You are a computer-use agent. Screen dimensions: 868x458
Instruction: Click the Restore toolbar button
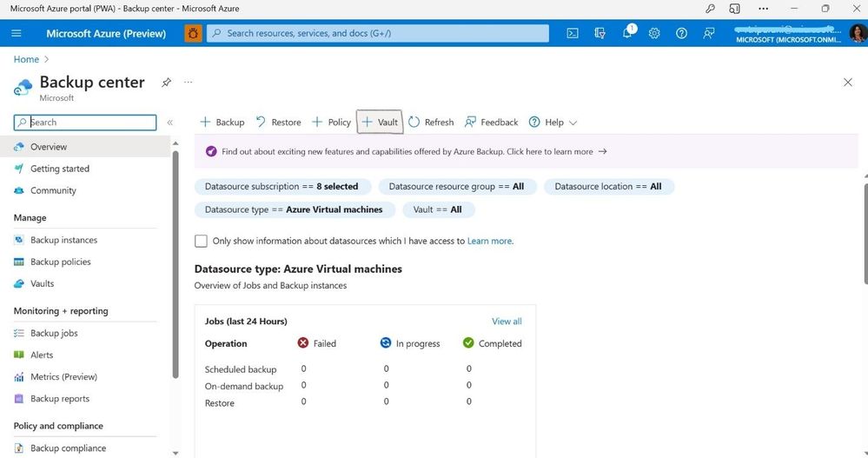[x=278, y=122]
